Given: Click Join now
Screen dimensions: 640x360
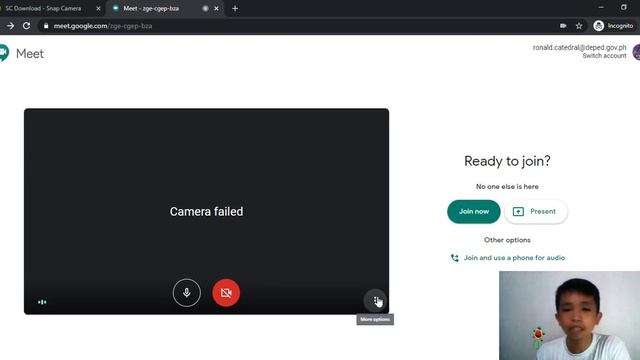Looking at the screenshot, I should (x=473, y=211).
